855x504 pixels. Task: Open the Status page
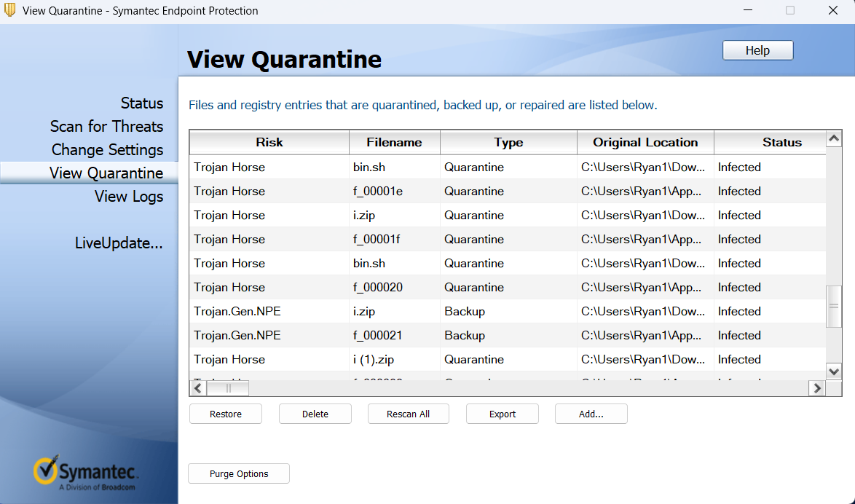142,103
